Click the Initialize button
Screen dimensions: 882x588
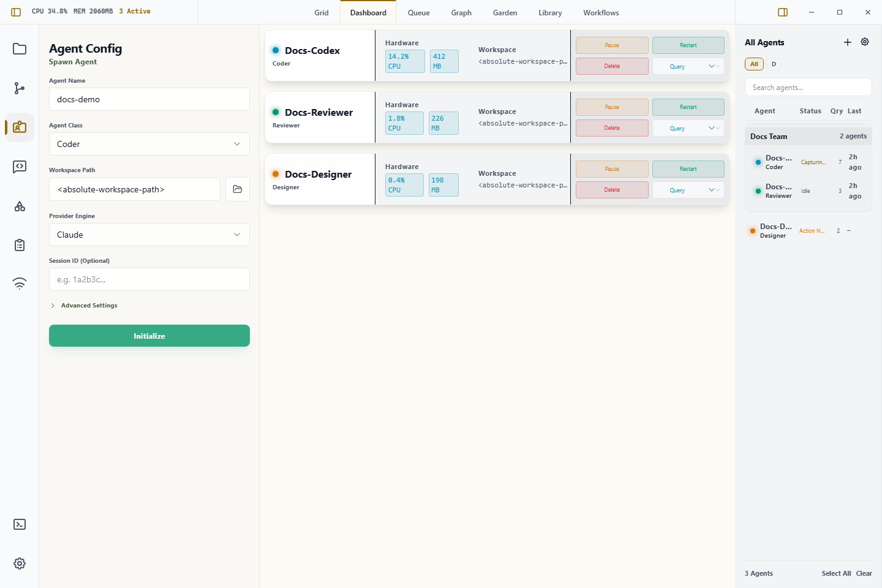149,336
